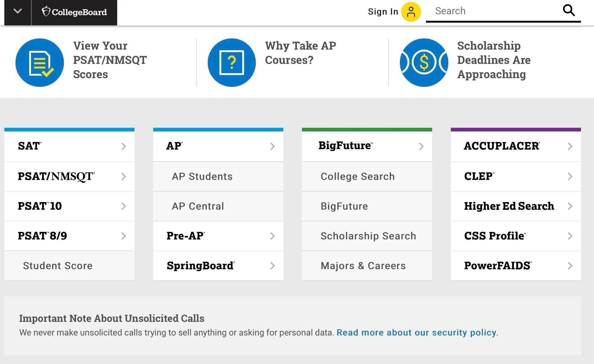The height and width of the screenshot is (364, 594).
Task: Open the security policy link
Action: pos(417,332)
